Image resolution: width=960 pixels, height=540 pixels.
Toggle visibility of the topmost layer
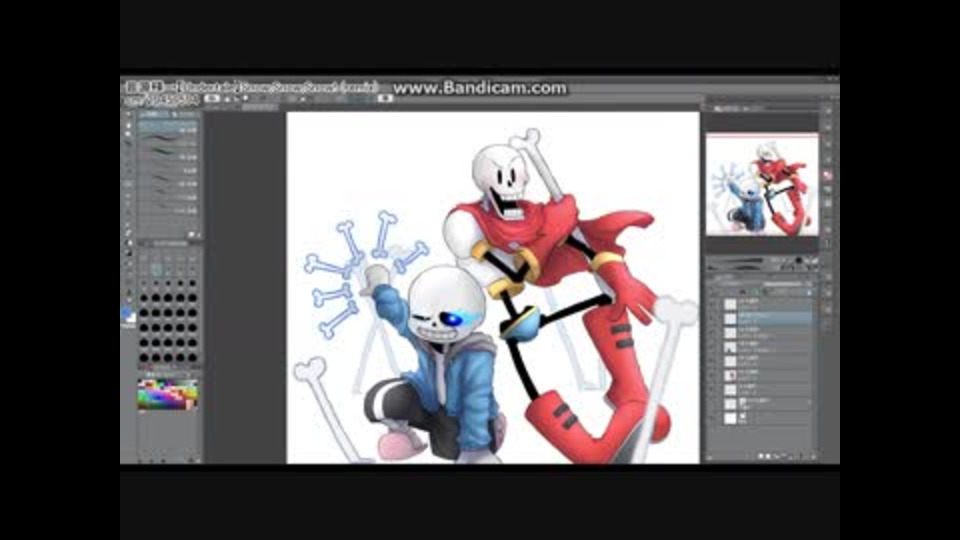pos(713,304)
